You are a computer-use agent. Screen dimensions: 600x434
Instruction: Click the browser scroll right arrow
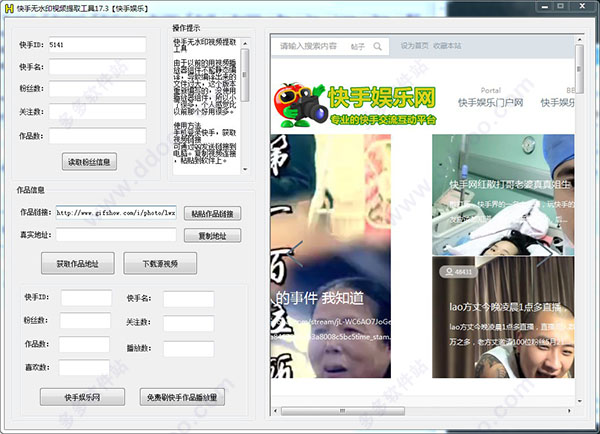569,411
